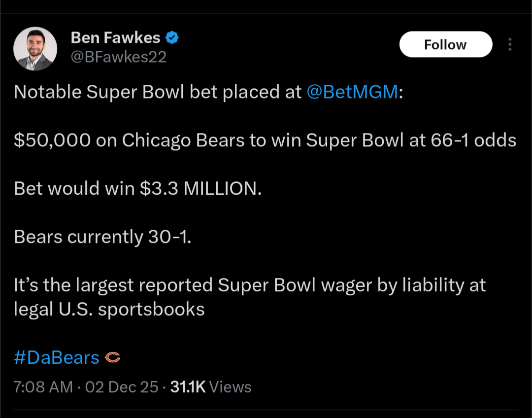532x418 pixels.
Task: Browse the #DaBears hashtag
Action: (56, 357)
